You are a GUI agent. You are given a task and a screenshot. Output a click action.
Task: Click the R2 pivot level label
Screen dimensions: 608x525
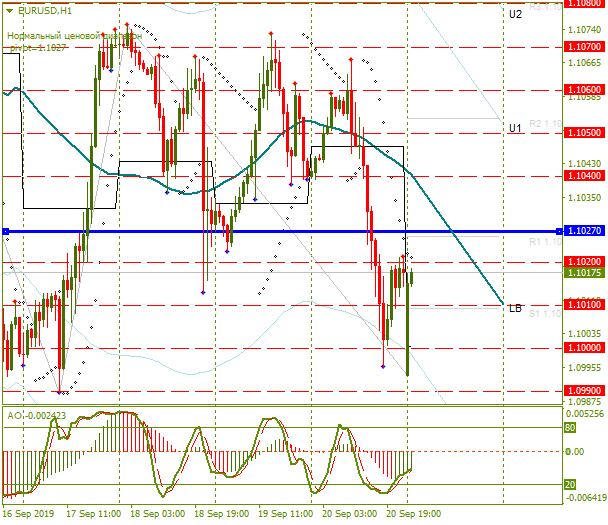pyautogui.click(x=545, y=124)
